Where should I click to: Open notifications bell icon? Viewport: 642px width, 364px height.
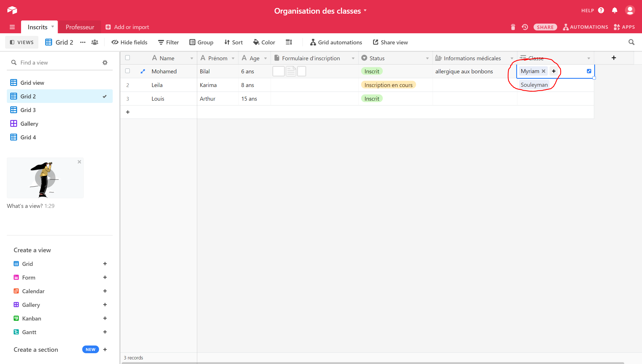[615, 11]
